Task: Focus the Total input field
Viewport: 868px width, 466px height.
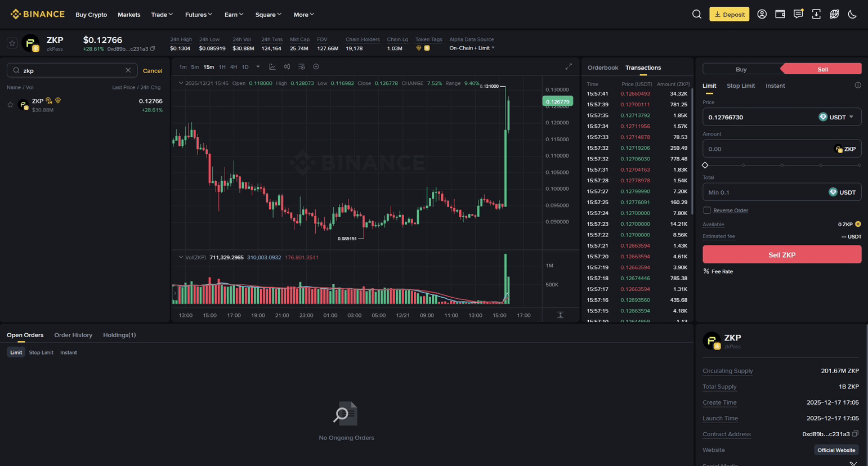Action: coord(782,192)
